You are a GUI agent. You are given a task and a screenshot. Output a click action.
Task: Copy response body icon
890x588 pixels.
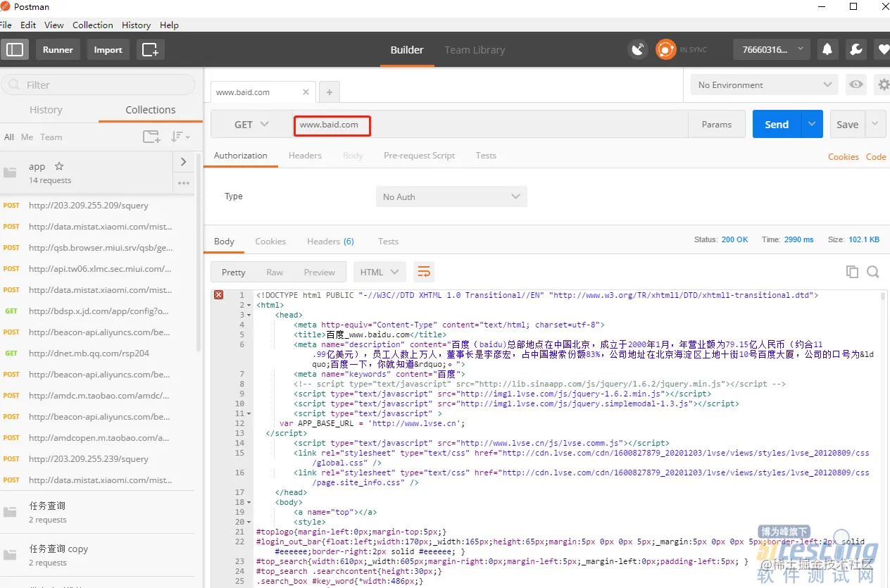pyautogui.click(x=852, y=272)
